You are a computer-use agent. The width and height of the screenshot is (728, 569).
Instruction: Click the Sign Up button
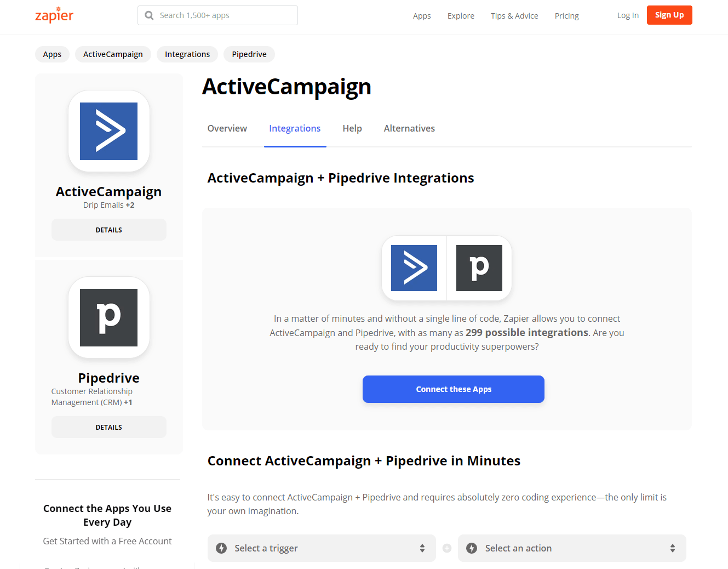669,15
